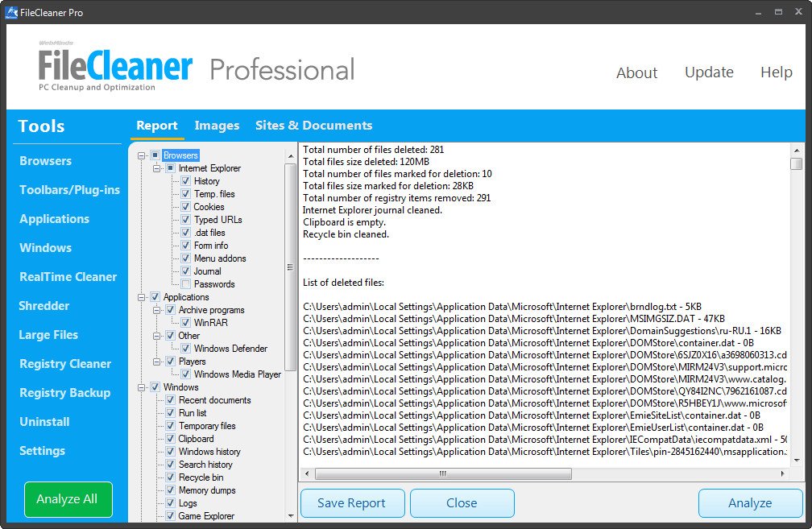Collapse the Internet Explorer tree node

(159, 168)
